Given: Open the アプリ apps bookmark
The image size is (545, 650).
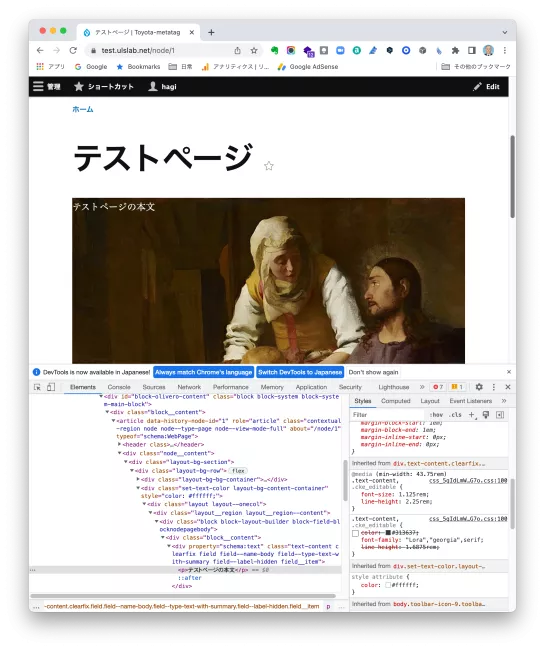Looking at the screenshot, I should click(x=51, y=67).
